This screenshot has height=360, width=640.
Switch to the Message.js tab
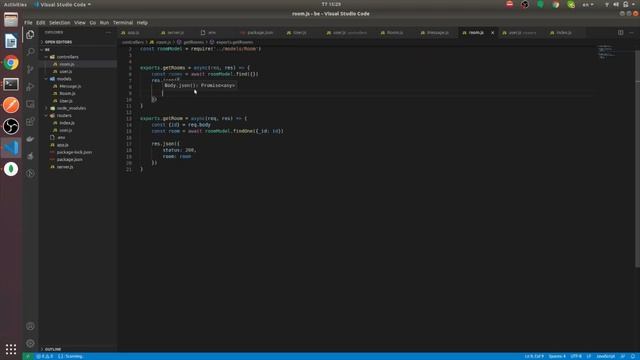pyautogui.click(x=437, y=33)
